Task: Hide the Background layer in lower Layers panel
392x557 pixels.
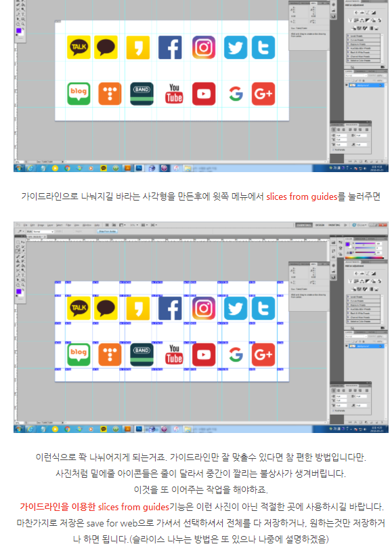Action: (x=347, y=346)
